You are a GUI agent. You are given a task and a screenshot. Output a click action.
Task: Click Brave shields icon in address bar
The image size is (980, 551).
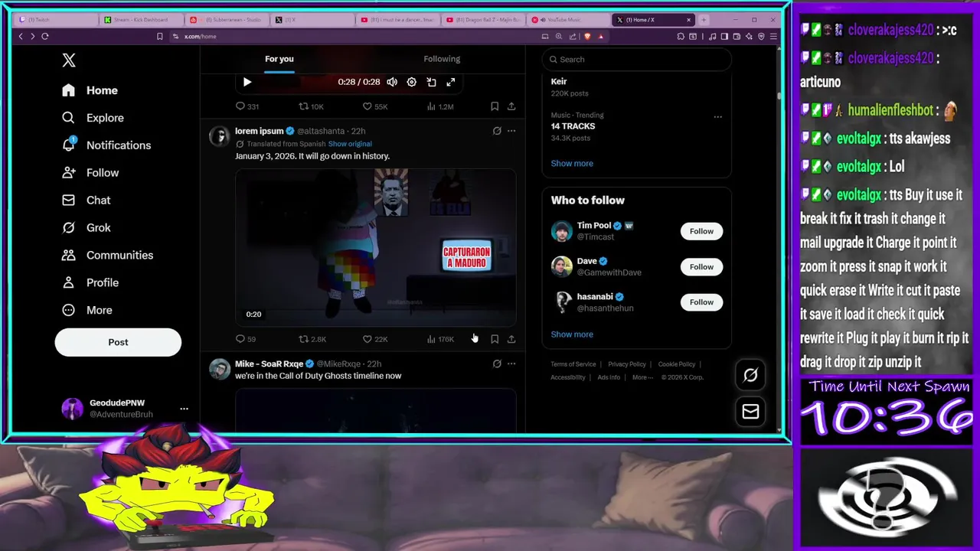(x=587, y=36)
